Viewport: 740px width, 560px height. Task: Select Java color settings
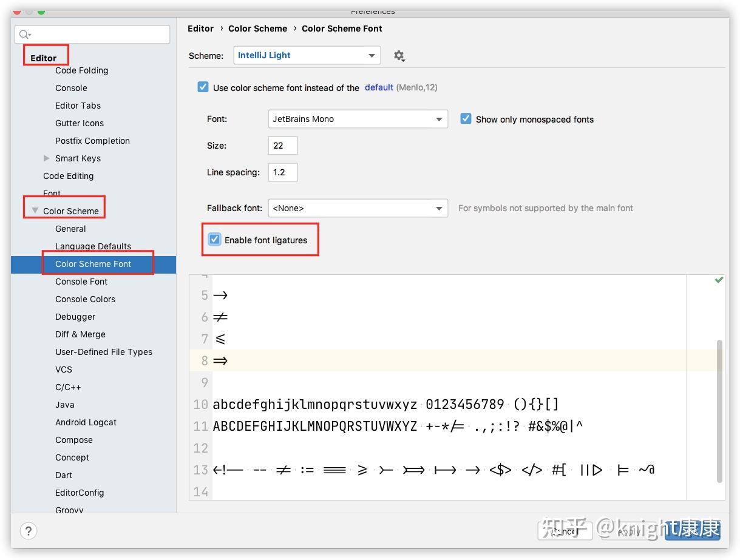(65, 405)
